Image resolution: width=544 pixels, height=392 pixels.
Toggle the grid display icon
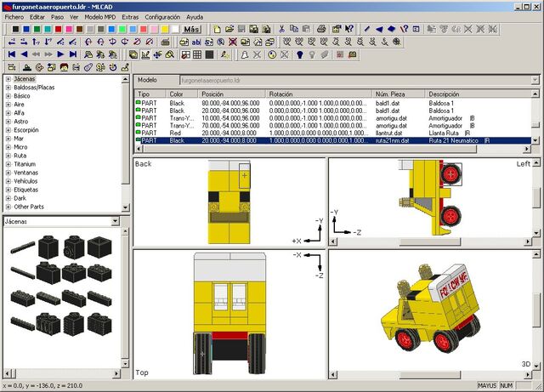[197, 54]
